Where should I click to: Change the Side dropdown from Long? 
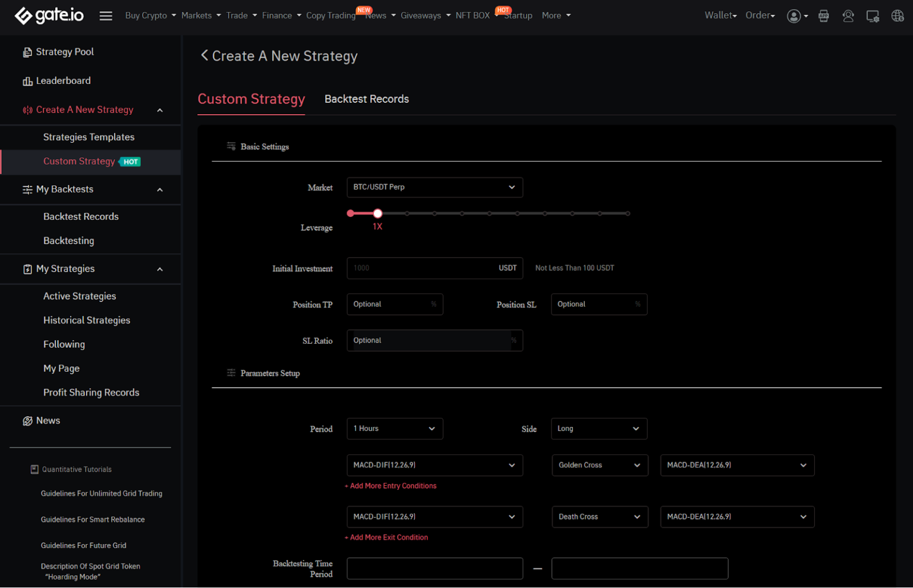pyautogui.click(x=599, y=429)
